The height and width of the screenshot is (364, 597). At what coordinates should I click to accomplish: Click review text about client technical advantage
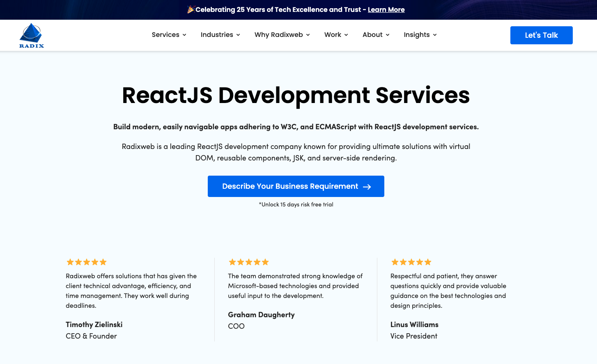tap(131, 291)
